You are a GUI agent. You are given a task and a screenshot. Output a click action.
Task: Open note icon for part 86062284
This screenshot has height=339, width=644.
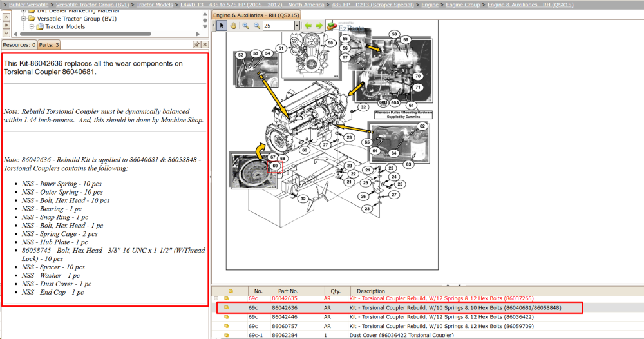click(x=226, y=335)
